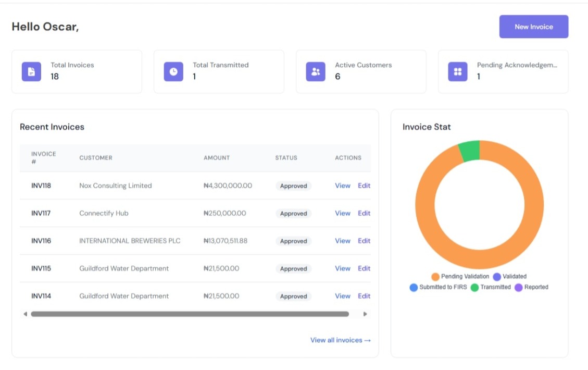Viewport: 588px width, 370px height.
Task: Click the New Invoice button
Action: [533, 26]
